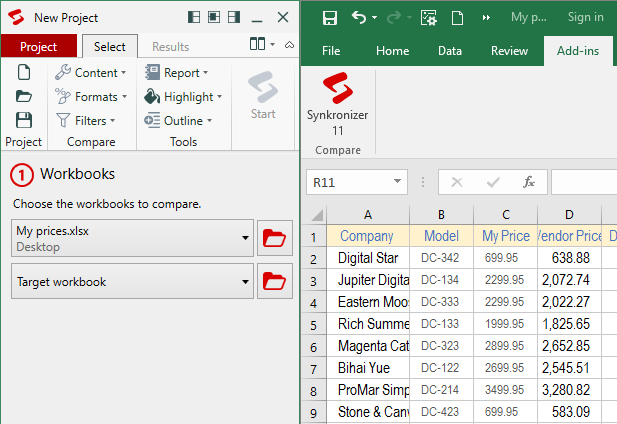Image resolution: width=617 pixels, height=424 pixels.
Task: Click cell Bihai Yue
Action: click(368, 368)
